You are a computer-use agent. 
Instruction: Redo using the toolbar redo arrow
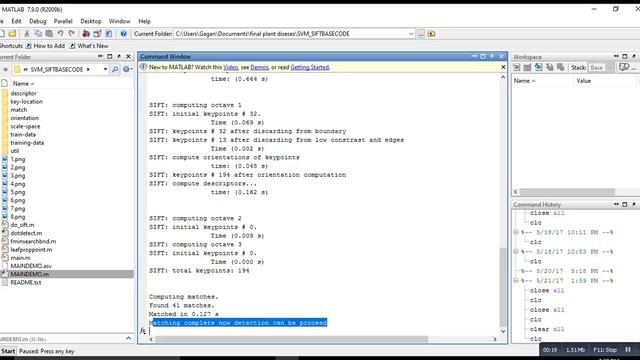[71, 33]
